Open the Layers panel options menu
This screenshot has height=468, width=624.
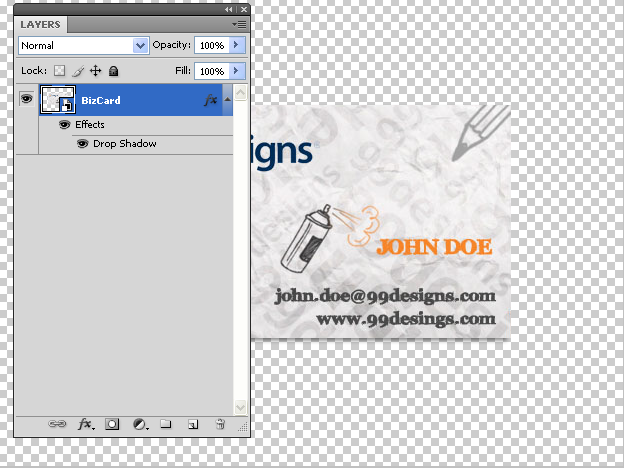point(240,25)
